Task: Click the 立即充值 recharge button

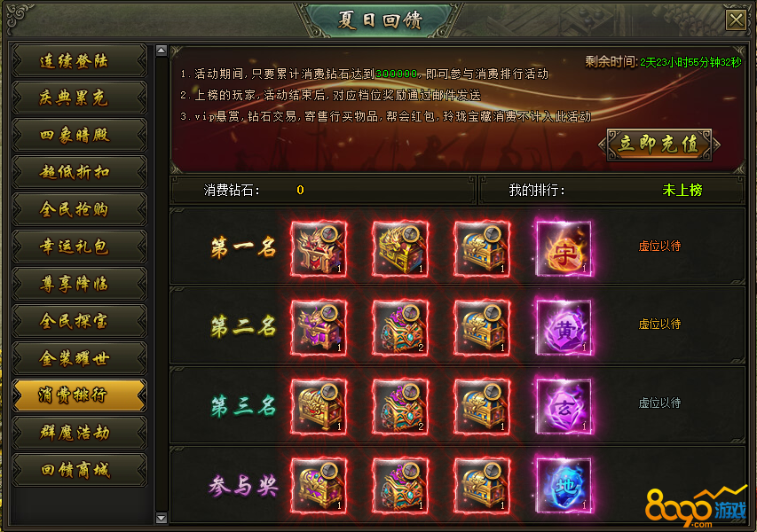Action: tap(659, 145)
